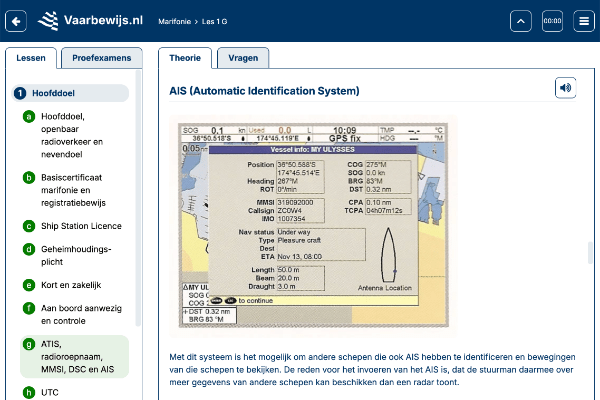Open the 00:00 timer button

(x=553, y=21)
